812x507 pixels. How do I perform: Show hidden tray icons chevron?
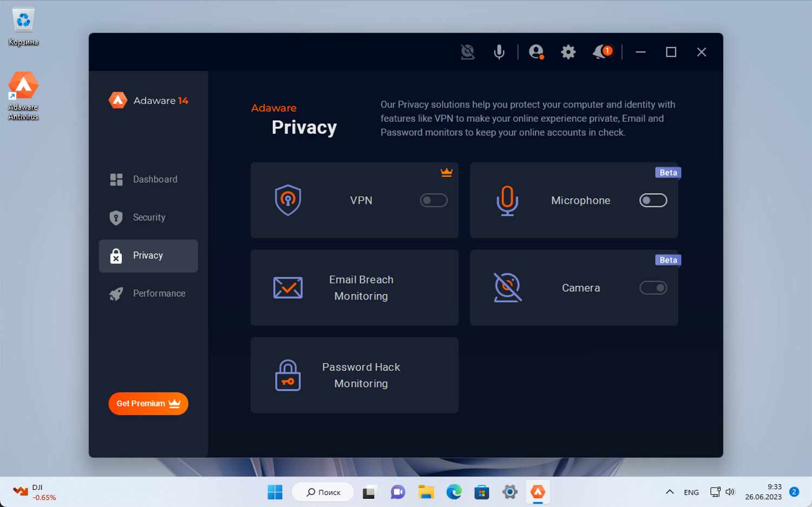[670, 492]
